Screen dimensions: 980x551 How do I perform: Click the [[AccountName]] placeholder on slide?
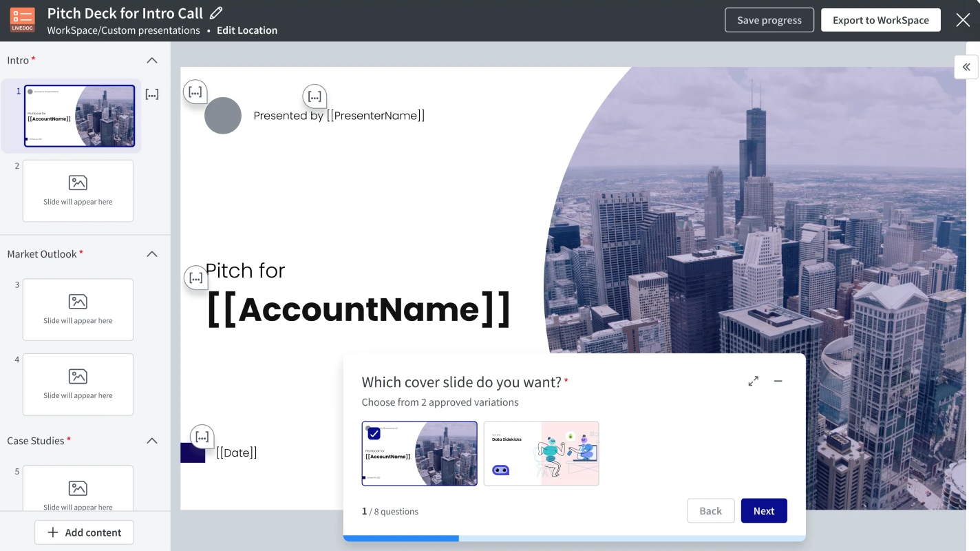pos(359,309)
